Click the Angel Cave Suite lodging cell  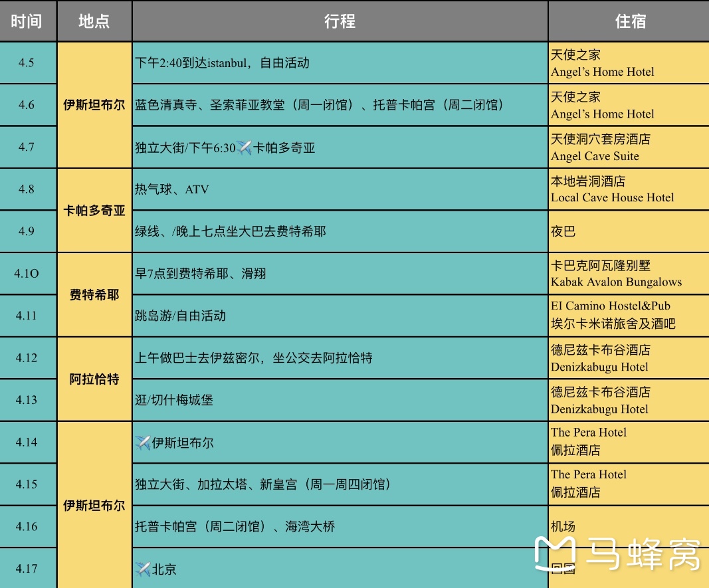pos(629,147)
